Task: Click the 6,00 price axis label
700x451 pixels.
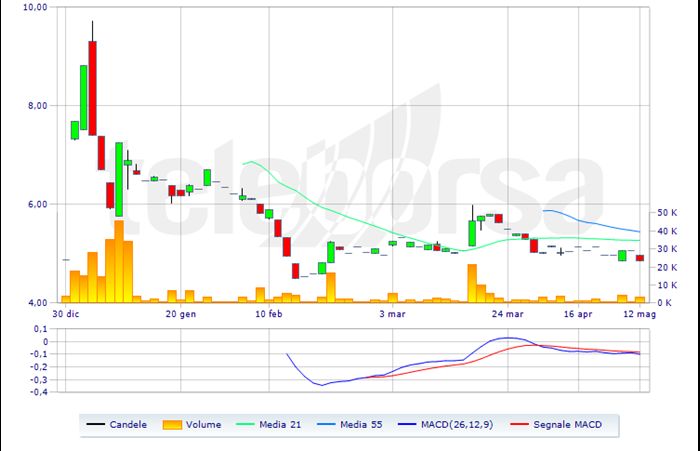Action: click(38, 204)
